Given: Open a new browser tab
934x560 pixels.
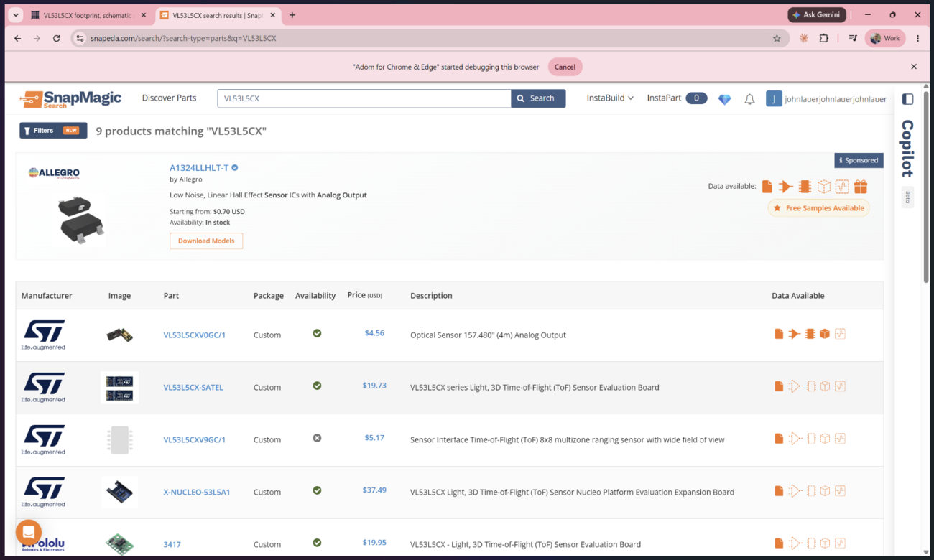Looking at the screenshot, I should pos(292,15).
